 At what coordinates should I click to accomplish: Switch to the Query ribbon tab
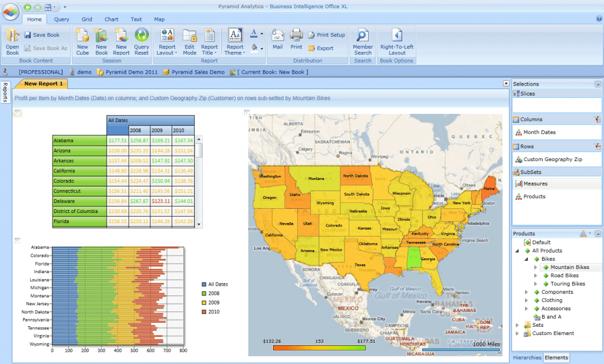coord(62,19)
